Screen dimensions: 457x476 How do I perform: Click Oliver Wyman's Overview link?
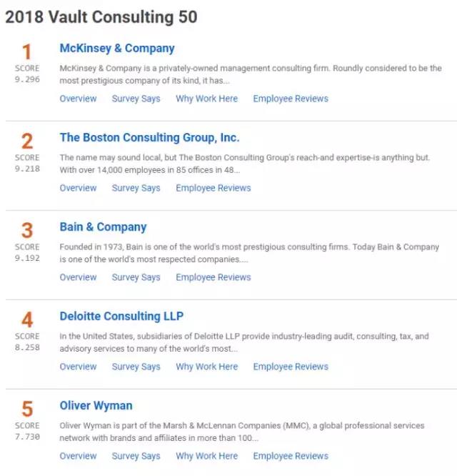coord(78,456)
